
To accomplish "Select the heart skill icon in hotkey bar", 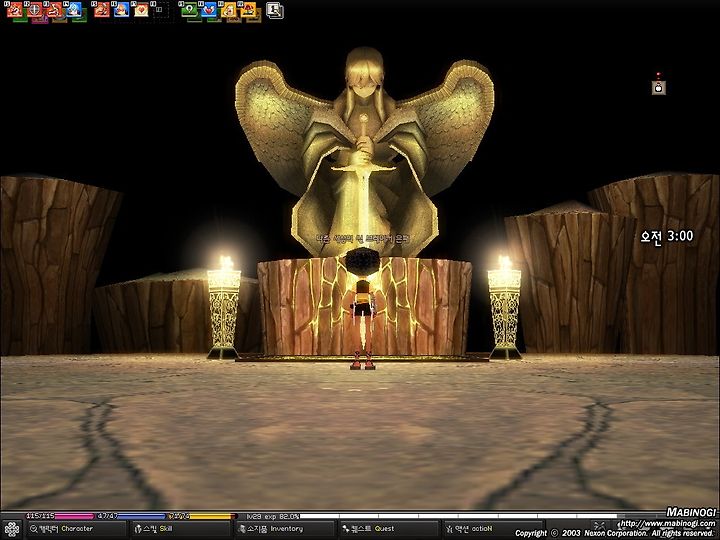I will point(141,9).
